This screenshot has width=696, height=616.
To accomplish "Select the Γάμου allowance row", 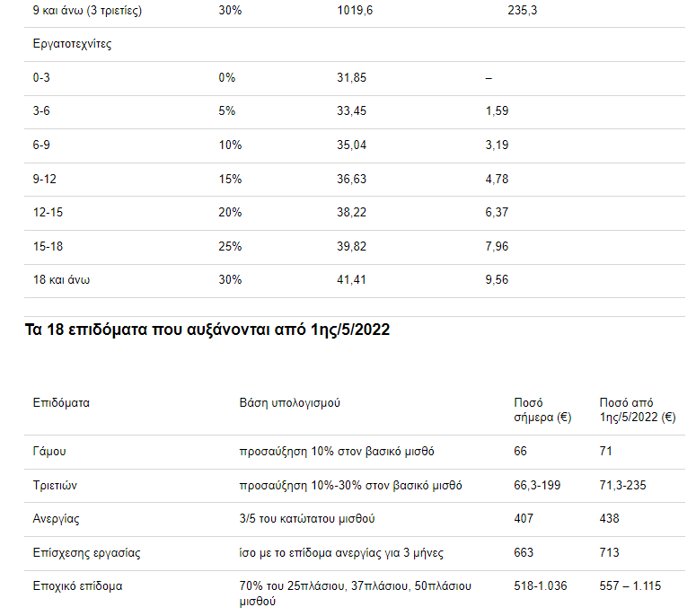I will (x=355, y=452).
